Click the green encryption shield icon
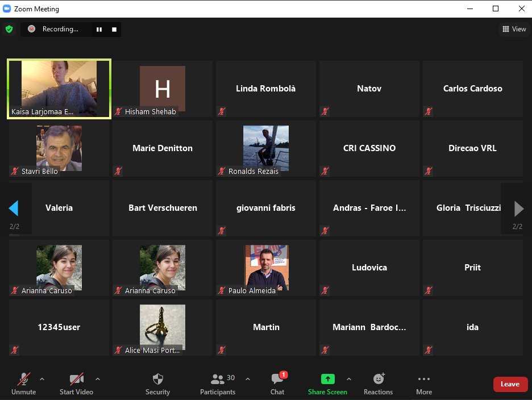The width and height of the screenshot is (532, 400). (9, 29)
